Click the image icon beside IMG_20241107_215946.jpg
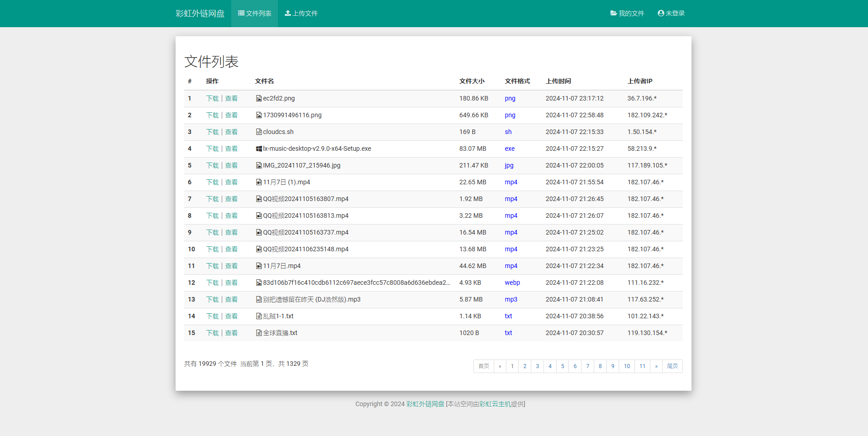The image size is (868, 436). click(259, 165)
